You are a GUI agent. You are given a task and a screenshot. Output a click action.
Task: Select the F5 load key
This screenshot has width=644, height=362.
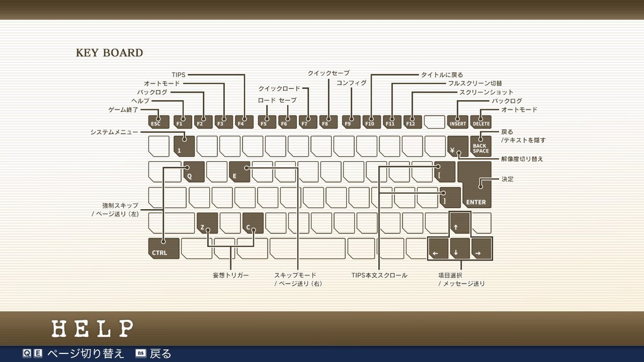(x=267, y=122)
